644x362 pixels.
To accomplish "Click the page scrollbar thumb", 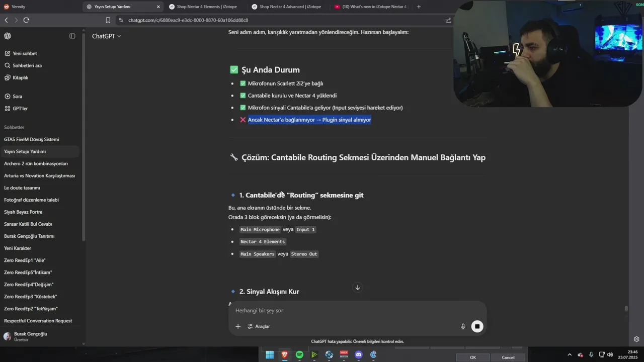I will (626, 309).
